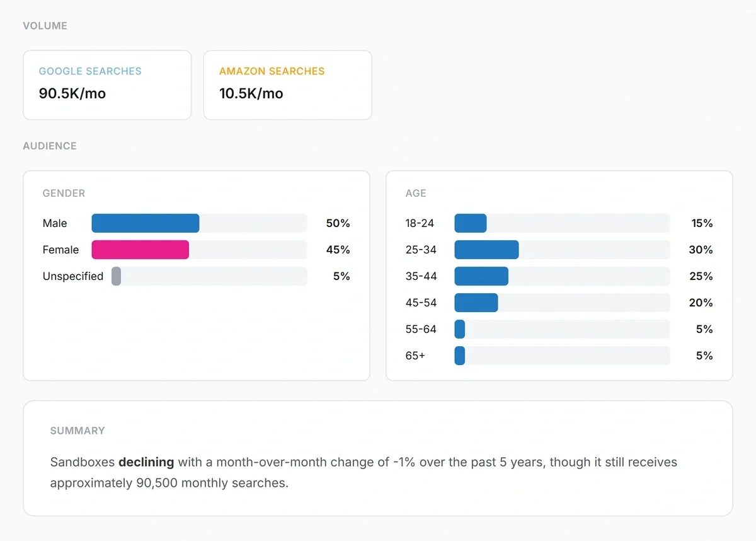
Task: Select the 50% Male percentage
Action: coord(338,223)
